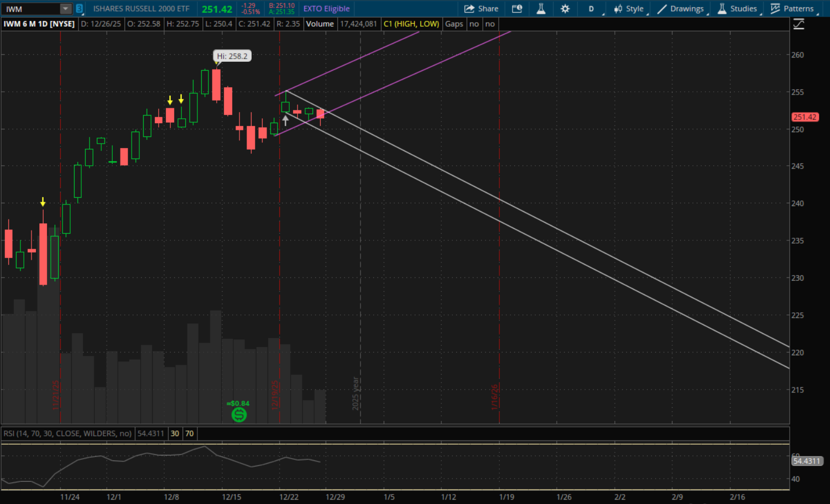
Task: Expand the IWM symbol dropdown arrow
Action: pos(65,9)
